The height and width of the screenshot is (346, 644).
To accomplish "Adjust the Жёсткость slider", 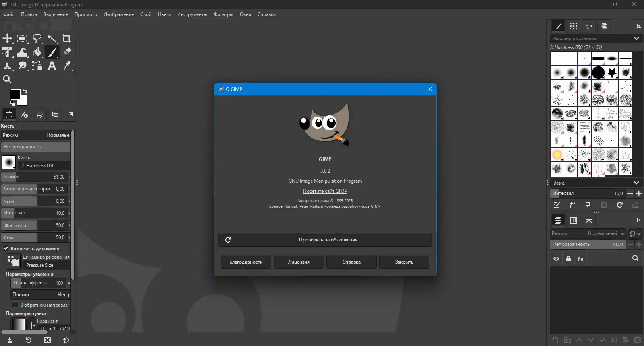I will coord(36,225).
